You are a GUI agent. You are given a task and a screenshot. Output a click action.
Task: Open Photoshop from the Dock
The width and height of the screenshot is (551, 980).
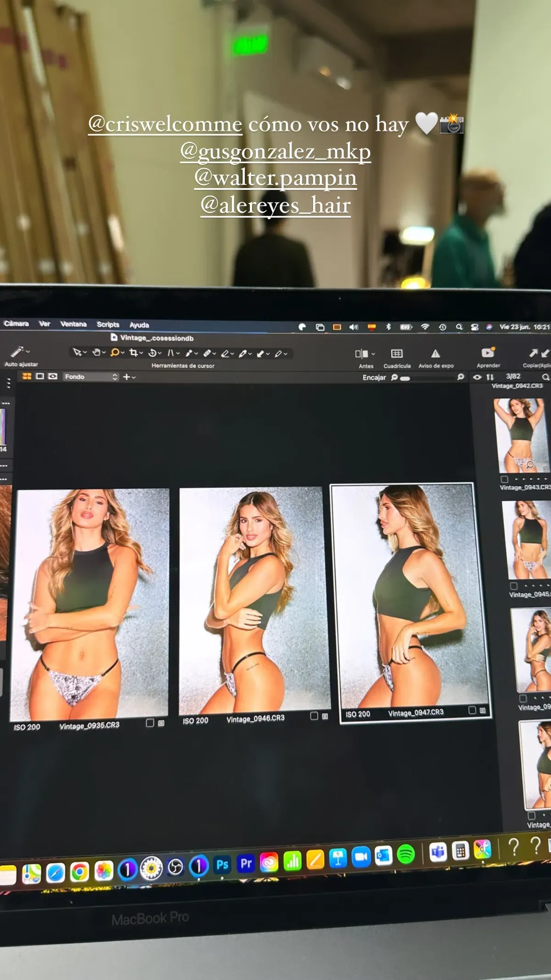pyautogui.click(x=222, y=865)
